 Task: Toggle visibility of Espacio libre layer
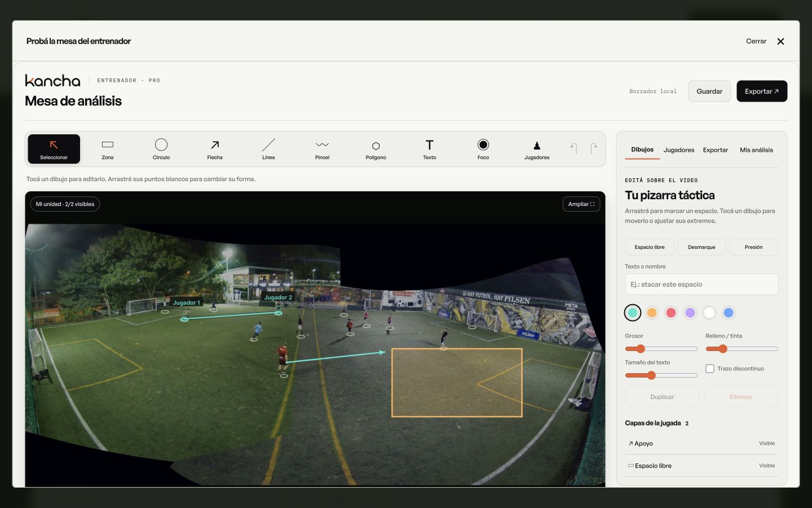click(767, 466)
